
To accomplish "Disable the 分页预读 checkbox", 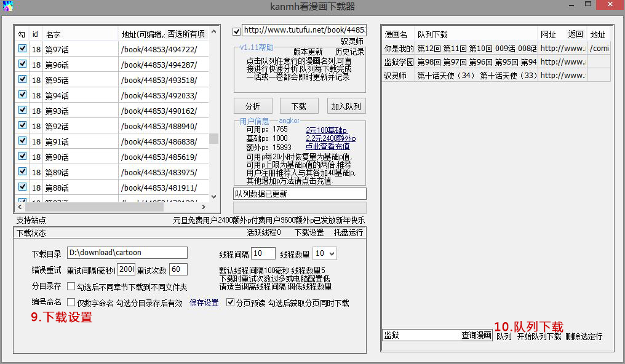I will point(231,303).
